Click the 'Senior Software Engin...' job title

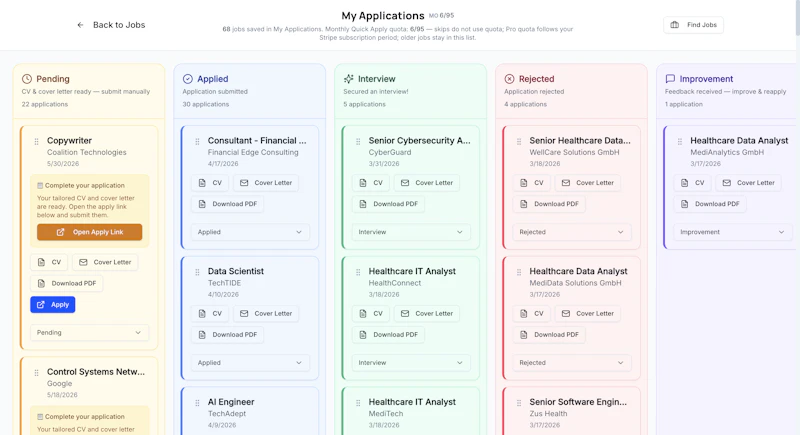[578, 402]
